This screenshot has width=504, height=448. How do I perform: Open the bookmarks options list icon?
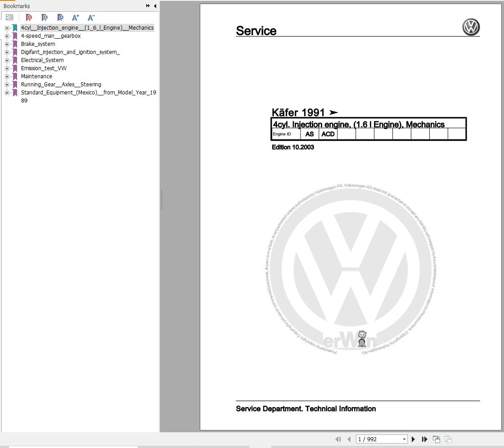click(9, 18)
